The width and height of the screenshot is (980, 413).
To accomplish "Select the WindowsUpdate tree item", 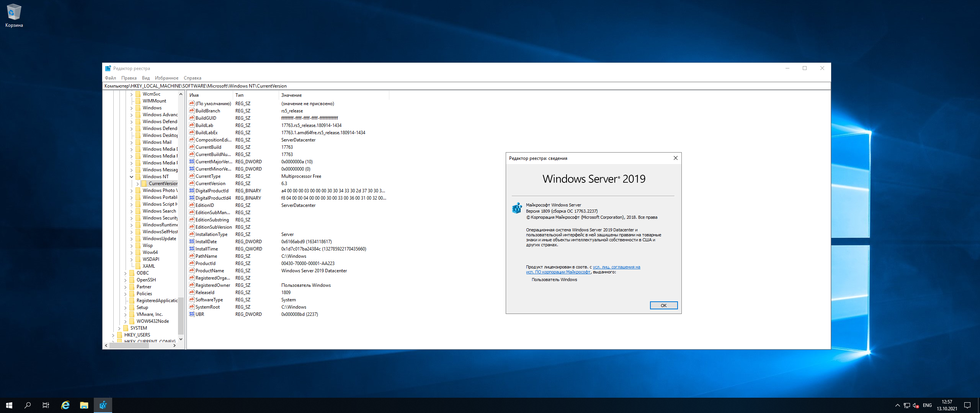I will [159, 239].
